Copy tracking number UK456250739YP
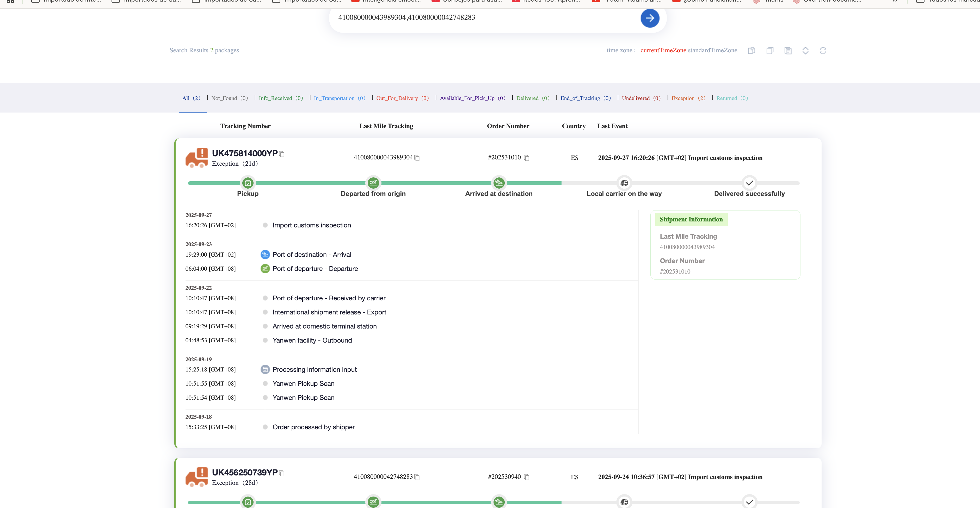Image resolution: width=980 pixels, height=508 pixels. (x=282, y=473)
